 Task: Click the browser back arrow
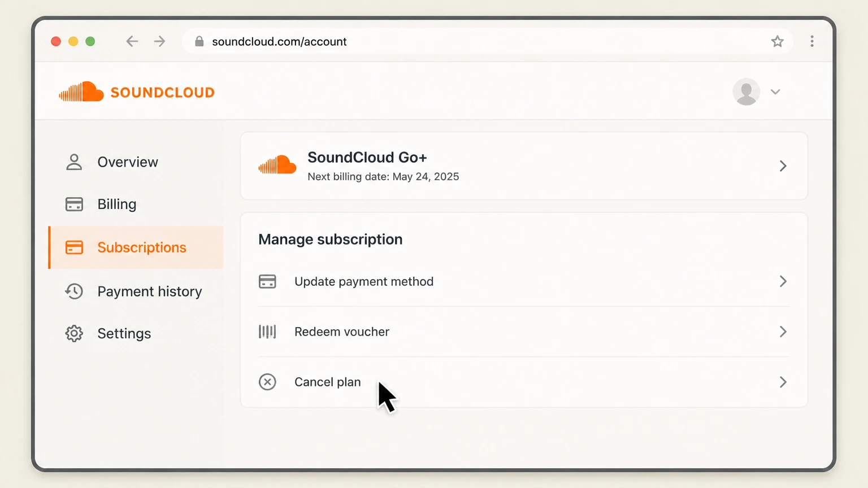click(x=132, y=41)
